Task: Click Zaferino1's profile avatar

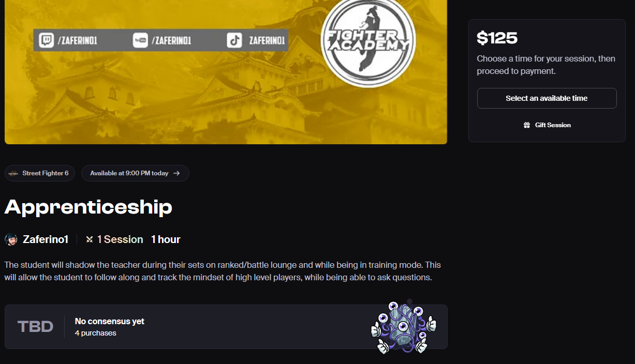Action: pyautogui.click(x=11, y=239)
